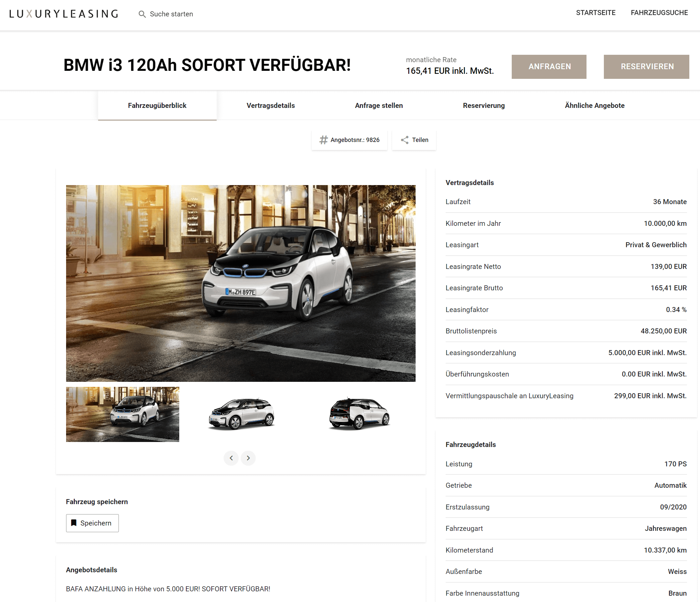Click the Leasingrate Brutto row value
700x602 pixels.
tap(669, 288)
